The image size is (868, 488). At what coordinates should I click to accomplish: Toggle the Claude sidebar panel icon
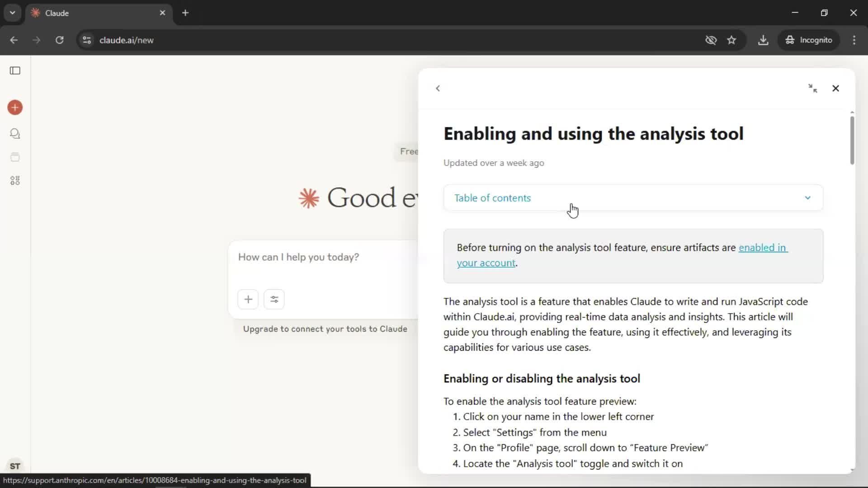coord(15,70)
